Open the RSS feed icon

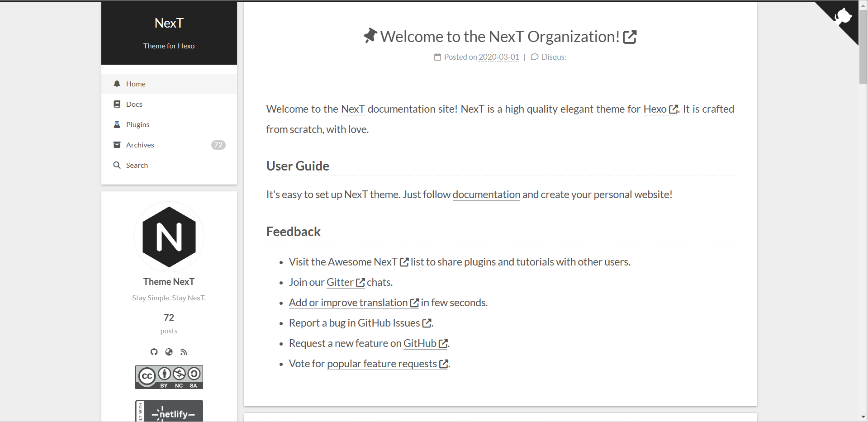[184, 352]
